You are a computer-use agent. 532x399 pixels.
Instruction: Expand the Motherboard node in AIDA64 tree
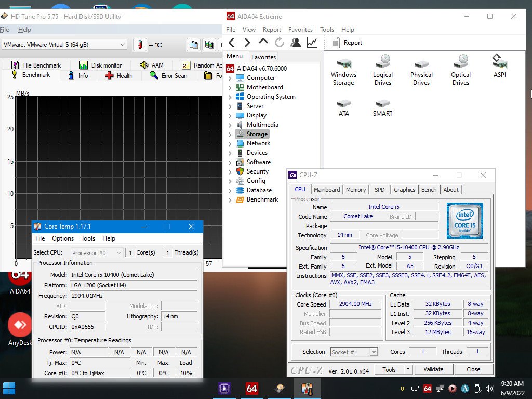230,87
